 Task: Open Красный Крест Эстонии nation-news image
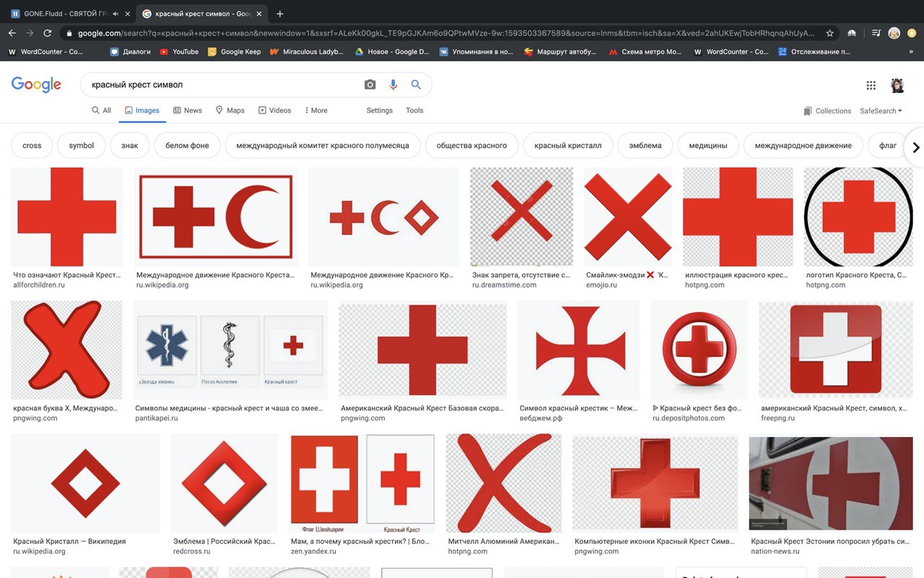click(x=831, y=483)
